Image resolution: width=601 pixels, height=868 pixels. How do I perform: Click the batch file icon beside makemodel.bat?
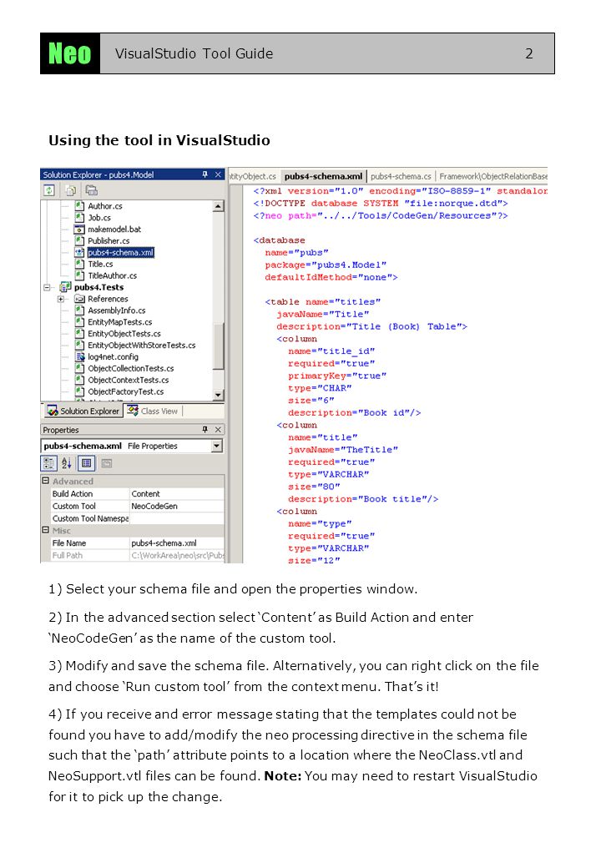point(79,230)
